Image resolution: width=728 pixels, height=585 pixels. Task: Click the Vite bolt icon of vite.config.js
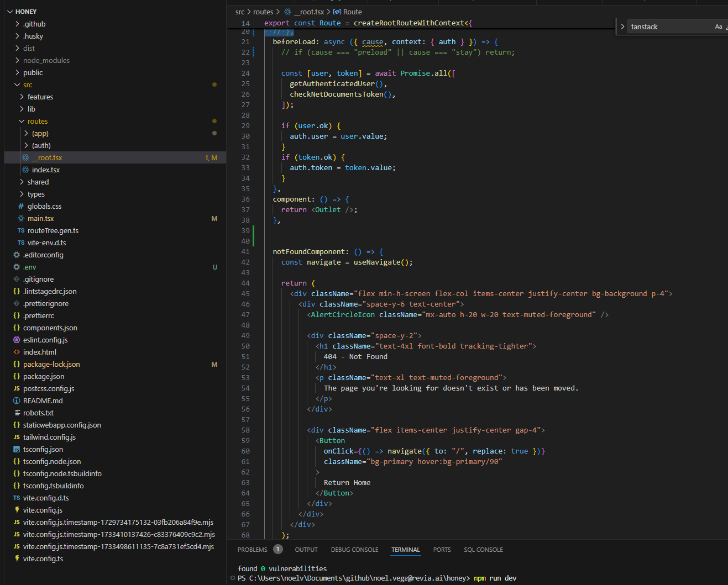(17, 510)
